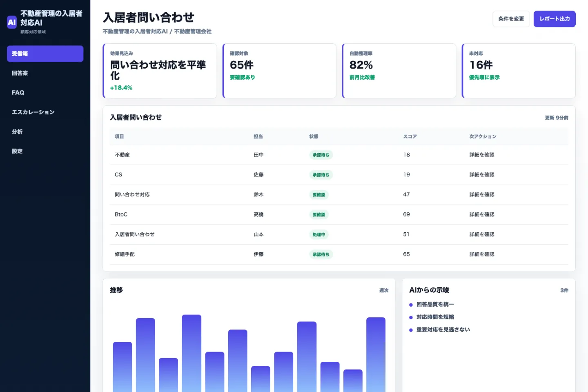Image resolution: width=588 pixels, height=392 pixels.
Task: Select the 対応時間を短縮 suggestion
Action: point(435,317)
